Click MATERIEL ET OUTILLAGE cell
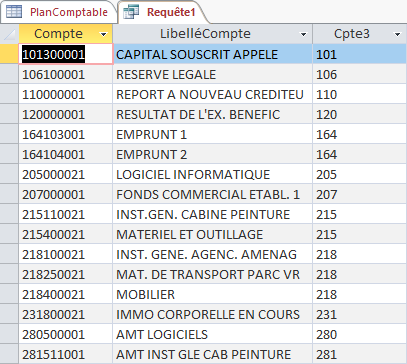 [x=213, y=234]
